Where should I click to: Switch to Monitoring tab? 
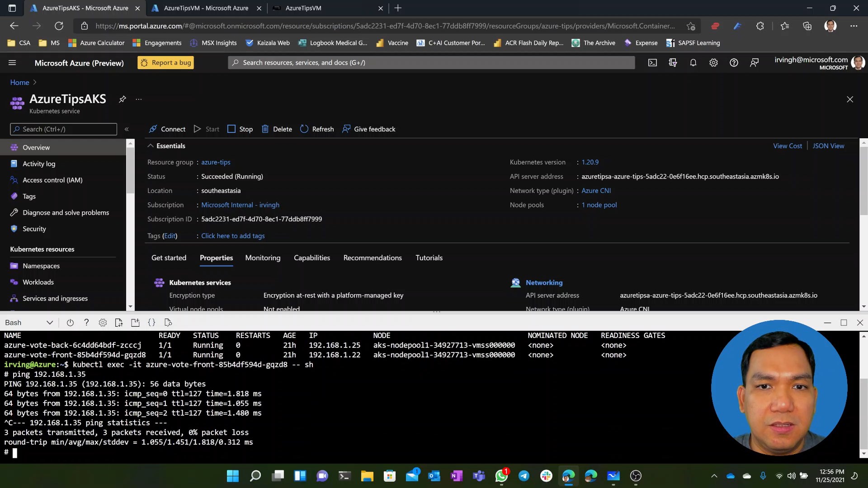(263, 258)
